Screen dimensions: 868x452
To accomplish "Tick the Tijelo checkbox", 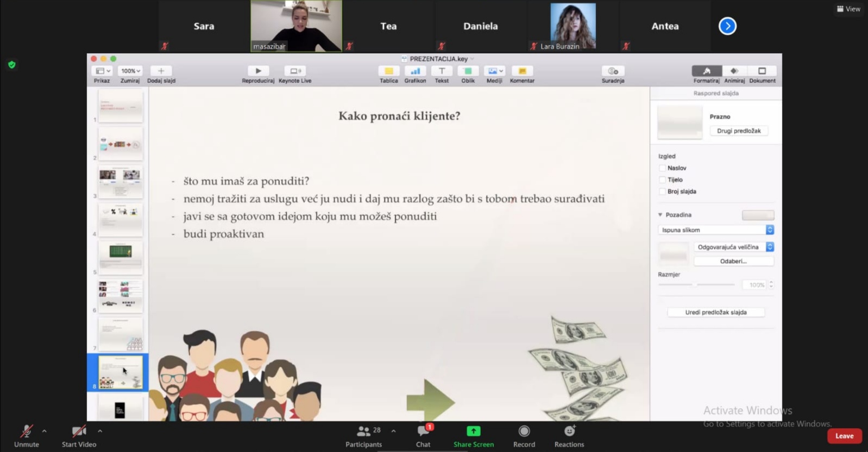I will 662,180.
